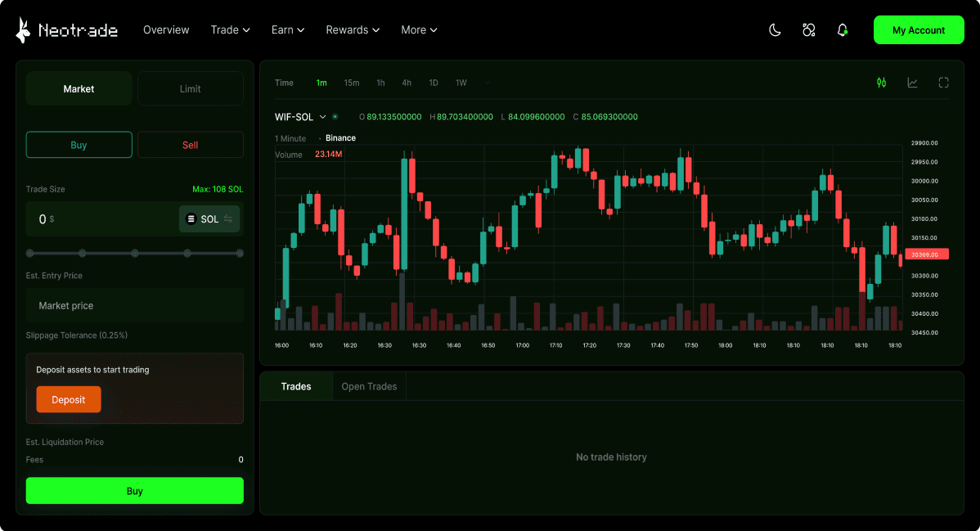
Task: Switch to line chart using graph icon
Action: pos(912,83)
